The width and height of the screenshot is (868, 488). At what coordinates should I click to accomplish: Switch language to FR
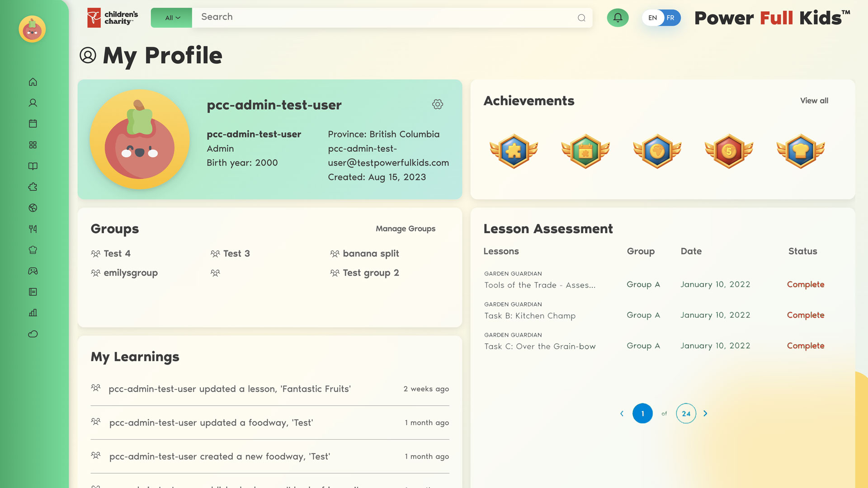[x=670, y=18]
